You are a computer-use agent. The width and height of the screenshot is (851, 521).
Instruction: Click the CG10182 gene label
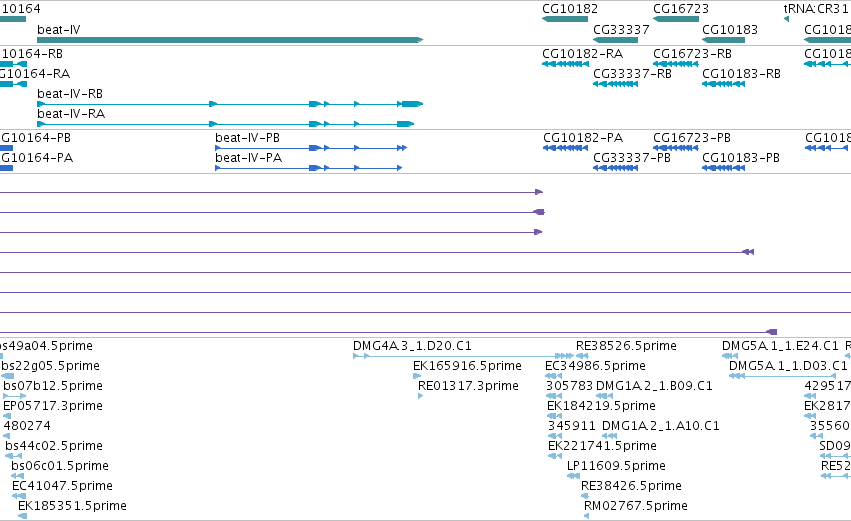(570, 9)
